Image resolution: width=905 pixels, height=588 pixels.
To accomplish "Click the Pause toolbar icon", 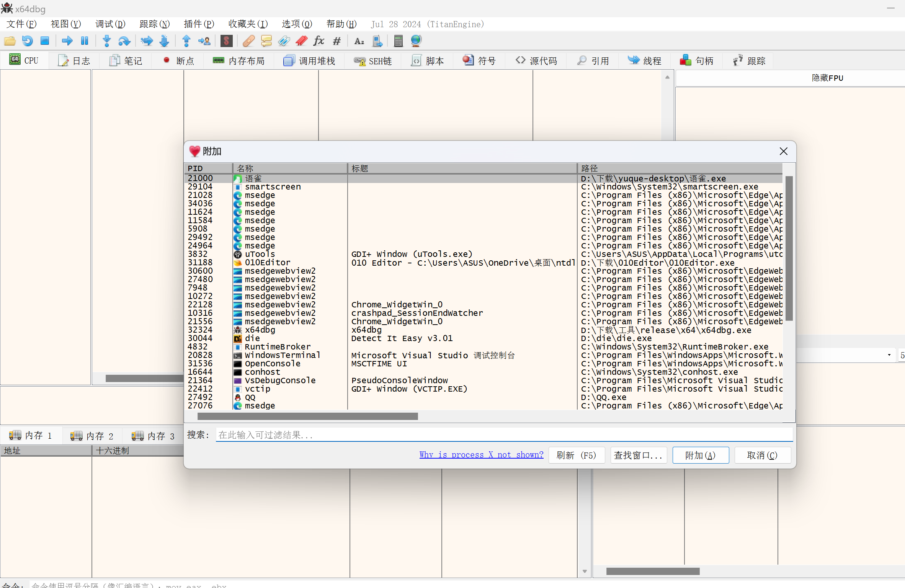I will pos(85,41).
